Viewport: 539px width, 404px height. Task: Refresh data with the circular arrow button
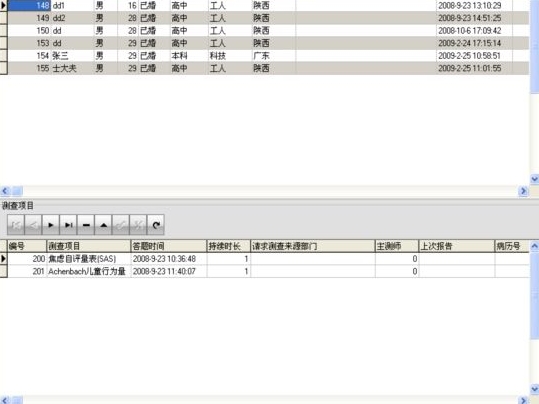click(x=156, y=225)
